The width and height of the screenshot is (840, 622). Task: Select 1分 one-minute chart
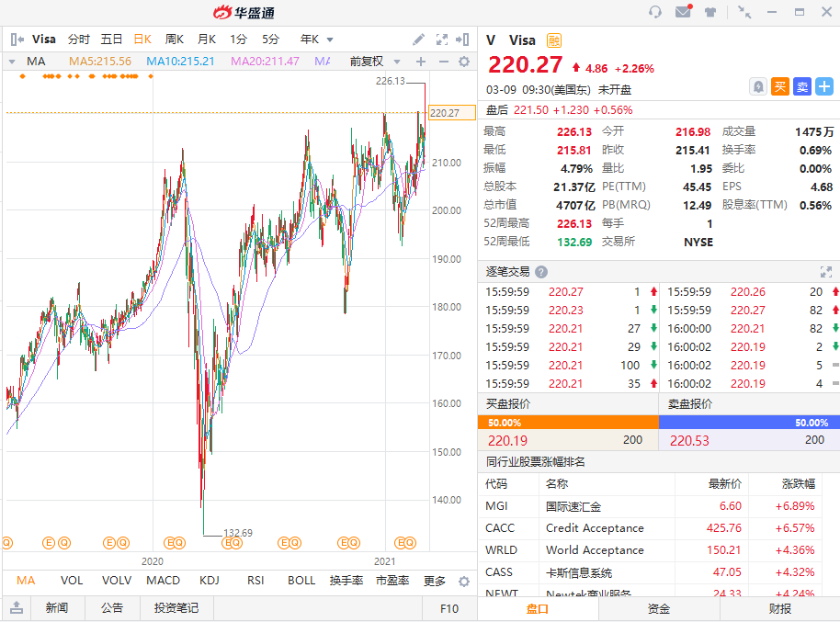coord(238,40)
